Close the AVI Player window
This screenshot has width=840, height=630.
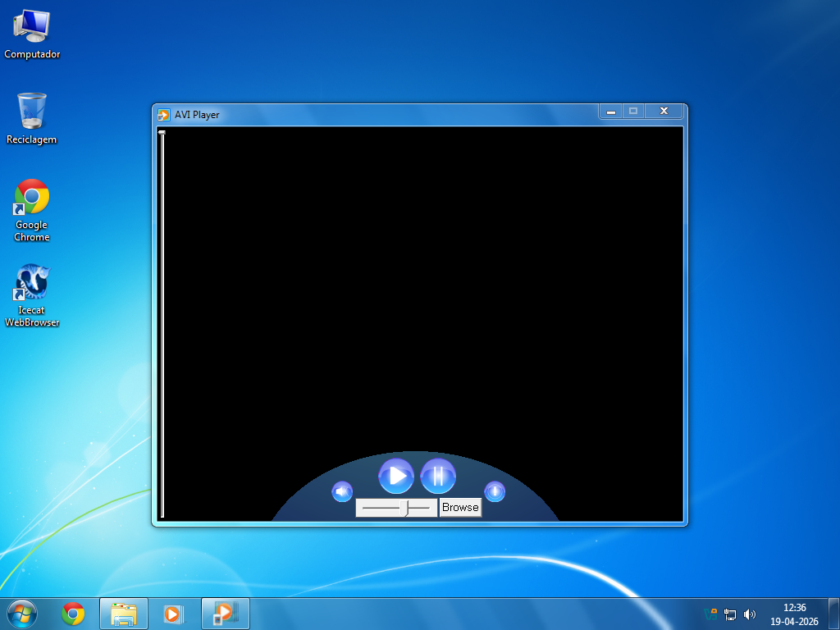664,111
